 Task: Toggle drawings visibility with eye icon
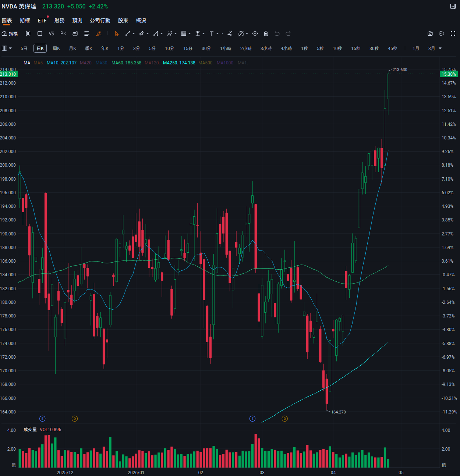255,33
